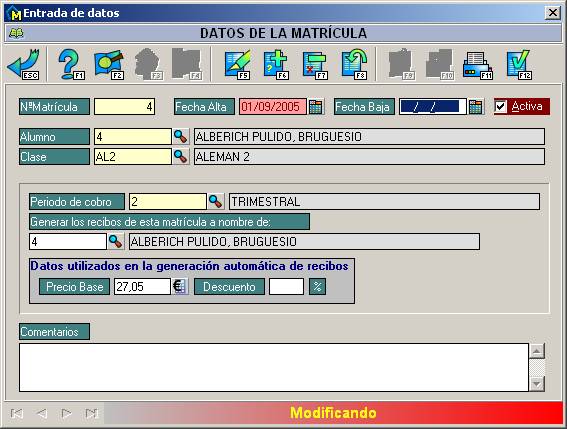Image resolution: width=567 pixels, height=429 pixels.
Task: Click the percent button next to Descuento
Action: pos(317,286)
